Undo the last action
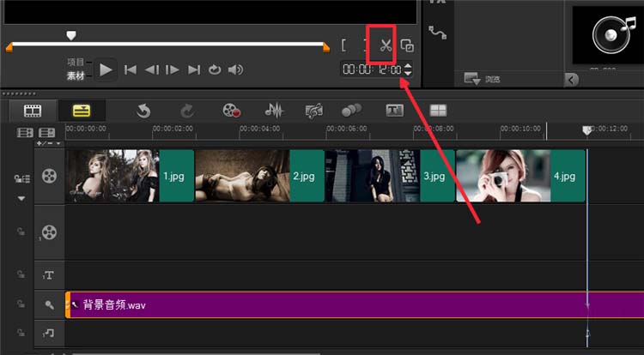The image size is (644, 355). coord(143,111)
